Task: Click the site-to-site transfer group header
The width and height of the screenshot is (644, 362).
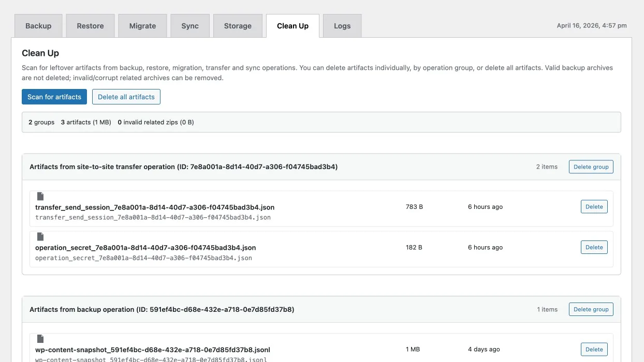Action: 183,167
